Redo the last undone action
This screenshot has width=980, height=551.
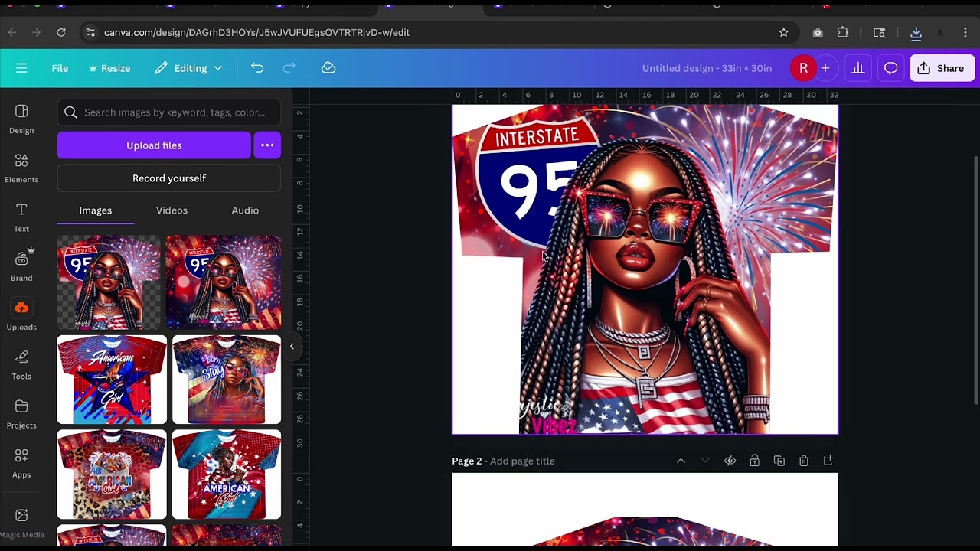[x=289, y=68]
